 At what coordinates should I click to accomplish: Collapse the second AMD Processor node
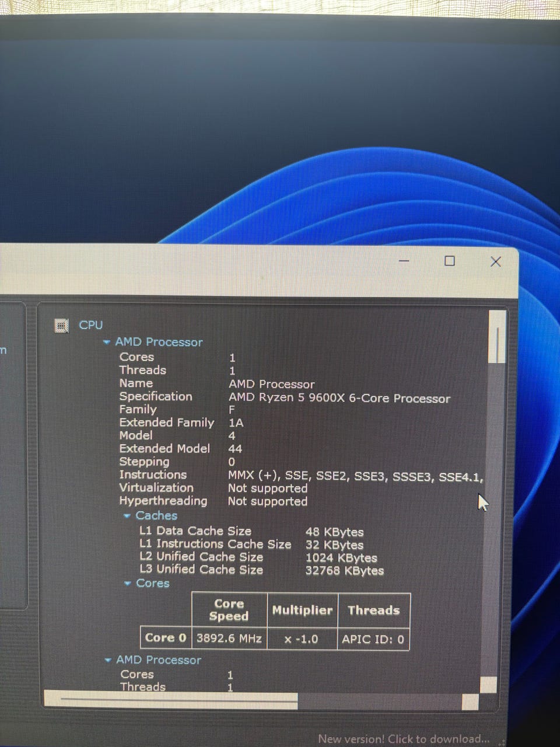107,660
